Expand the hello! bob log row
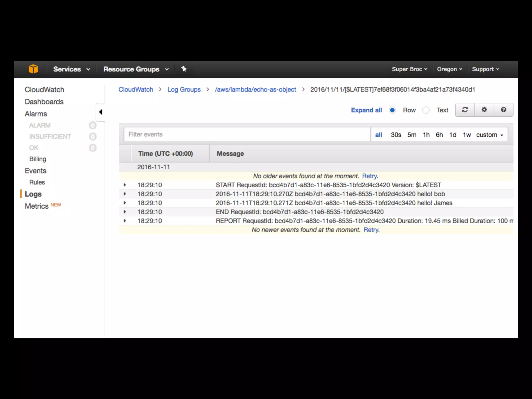 (125, 194)
